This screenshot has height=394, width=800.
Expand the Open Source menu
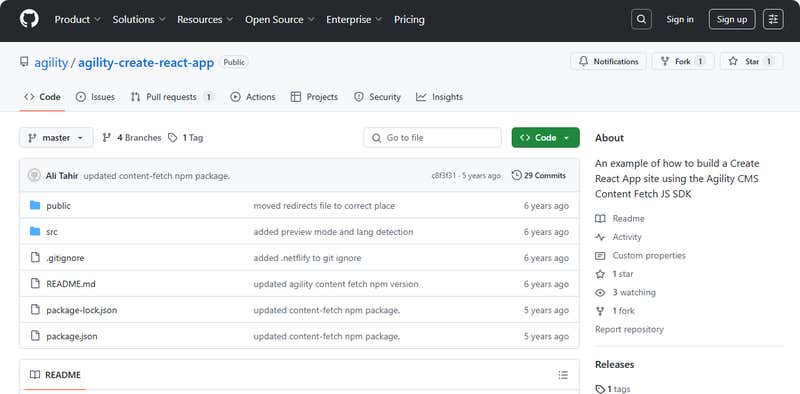[280, 19]
